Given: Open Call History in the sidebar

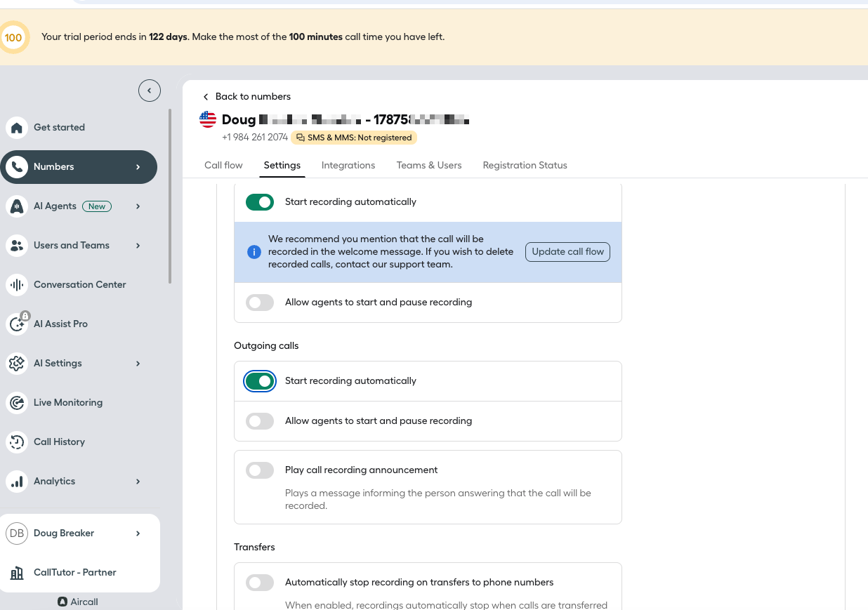Looking at the screenshot, I should coord(60,442).
